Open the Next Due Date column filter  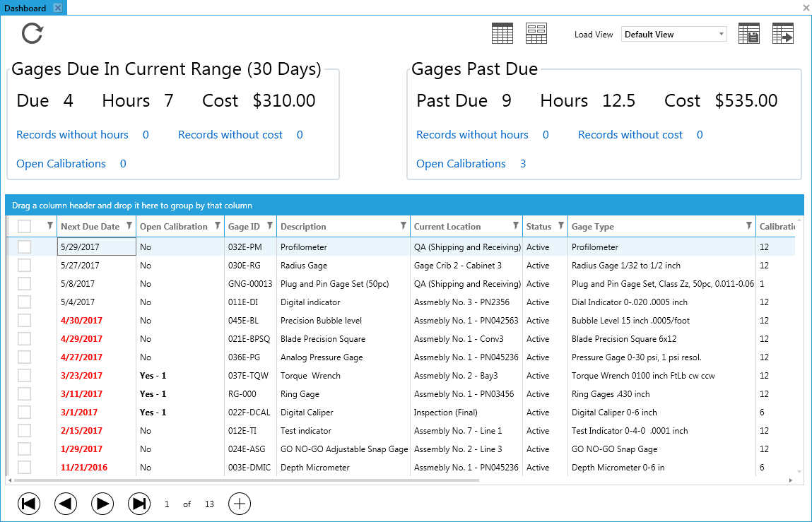129,226
